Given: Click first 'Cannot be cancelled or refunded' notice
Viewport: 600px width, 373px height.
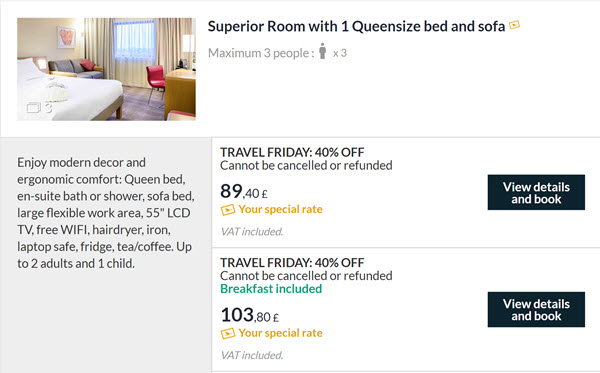Looking at the screenshot, I should [x=306, y=165].
